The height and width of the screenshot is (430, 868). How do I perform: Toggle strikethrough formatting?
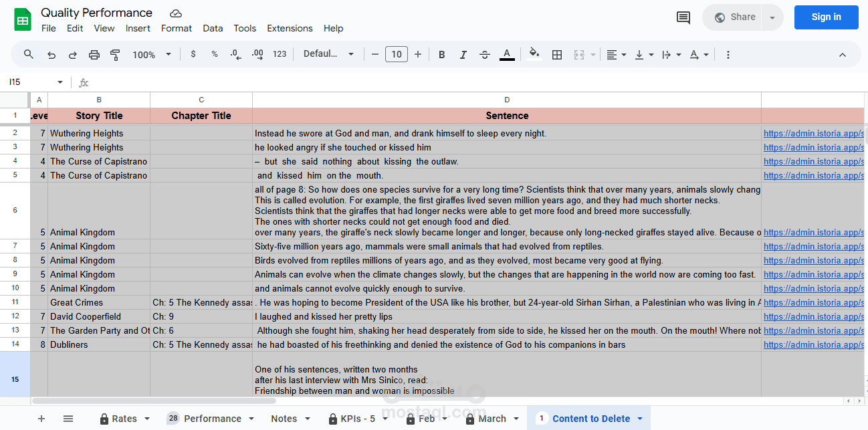[485, 55]
